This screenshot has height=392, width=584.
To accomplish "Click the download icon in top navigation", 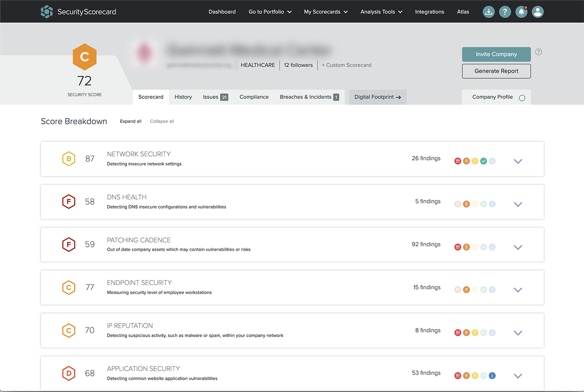I will (x=488, y=12).
